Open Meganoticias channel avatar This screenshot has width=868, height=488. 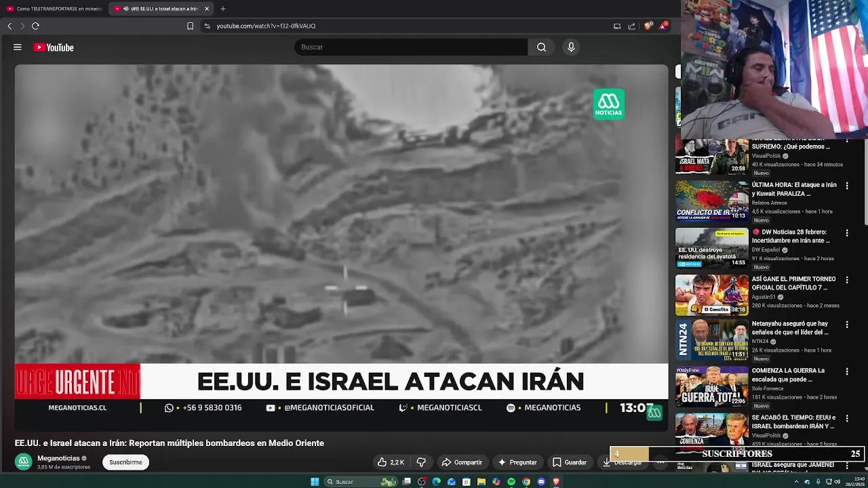pyautogui.click(x=24, y=462)
